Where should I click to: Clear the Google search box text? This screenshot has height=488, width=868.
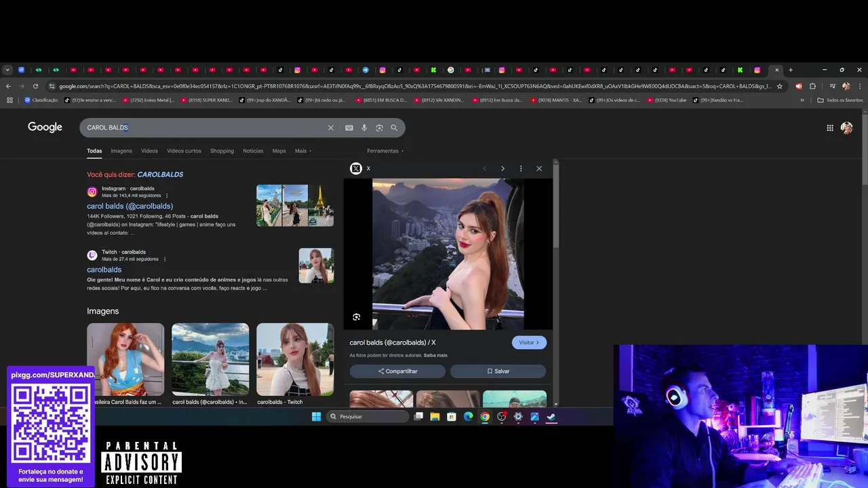tap(331, 127)
